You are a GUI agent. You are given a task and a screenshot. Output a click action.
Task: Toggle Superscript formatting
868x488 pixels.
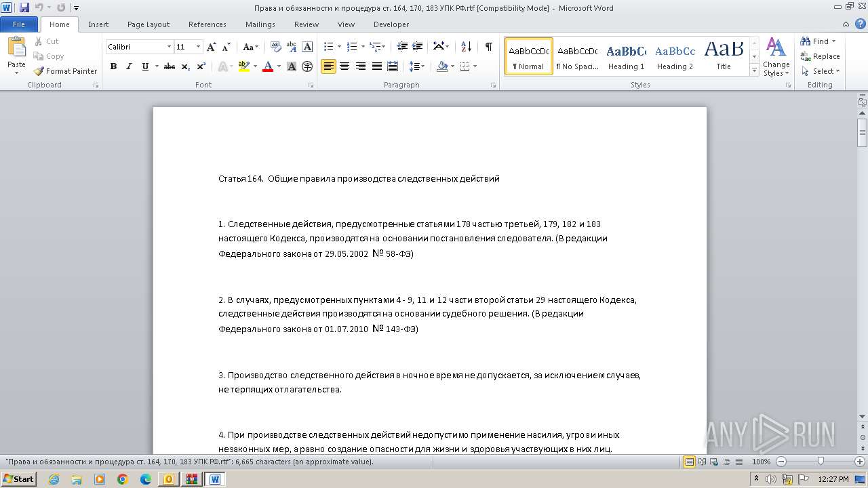pos(201,66)
